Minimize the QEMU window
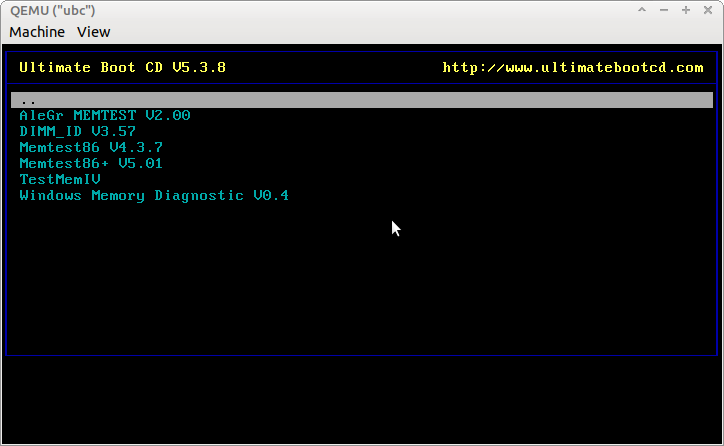This screenshot has height=446, width=724. click(x=664, y=10)
